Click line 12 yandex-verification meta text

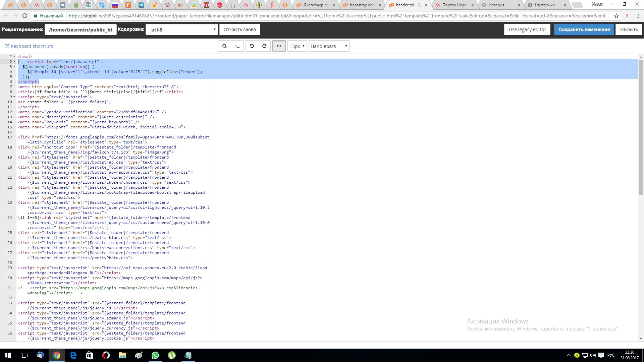coord(92,112)
